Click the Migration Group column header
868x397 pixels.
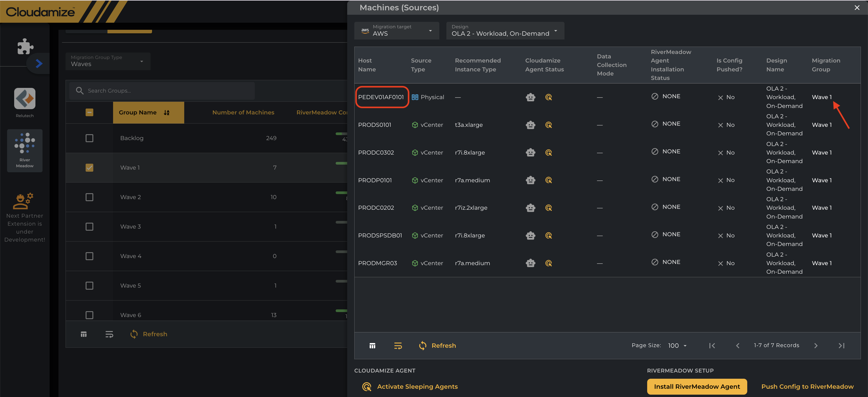[825, 65]
